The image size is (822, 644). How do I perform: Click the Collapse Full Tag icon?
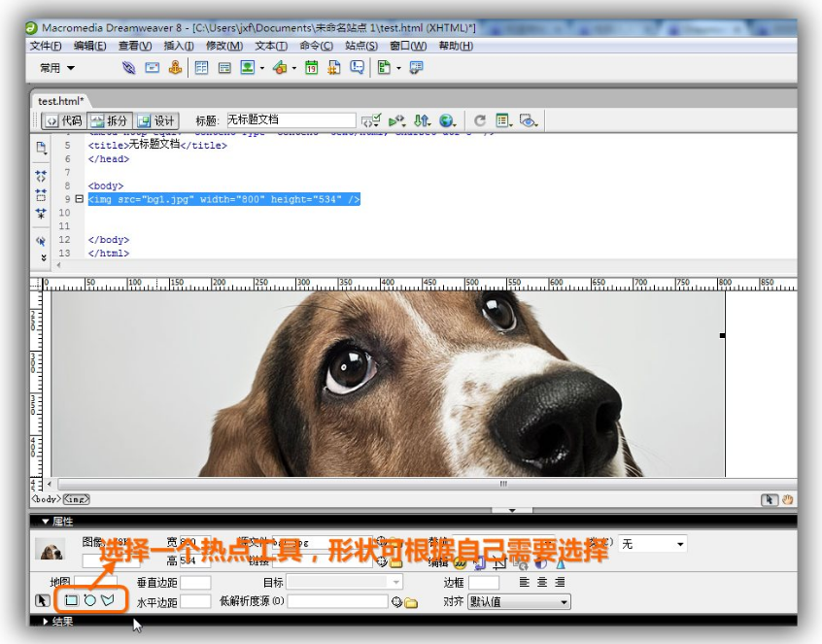[41, 176]
